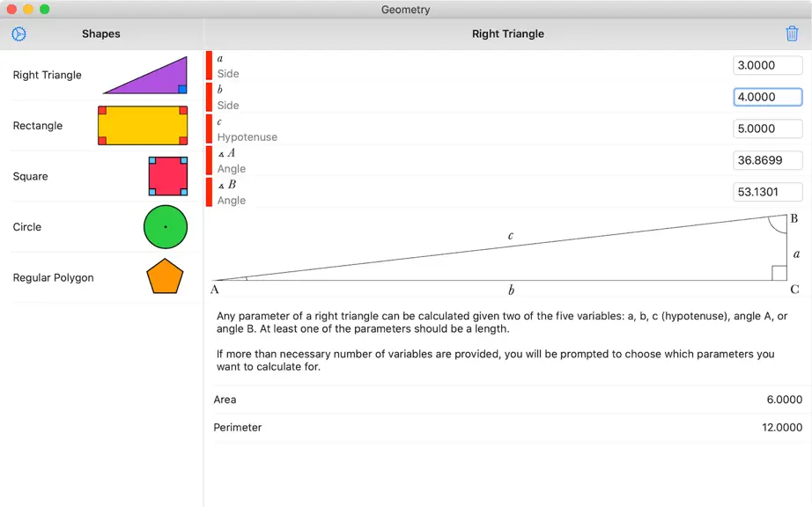Click the side b value field 4.0000
This screenshot has height=507, width=812.
point(767,97)
